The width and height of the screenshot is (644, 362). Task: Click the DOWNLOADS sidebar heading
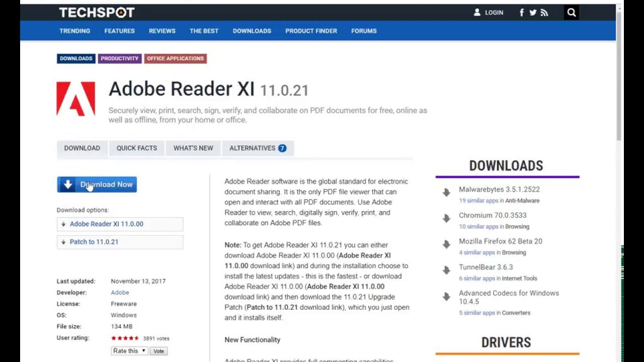point(506,165)
